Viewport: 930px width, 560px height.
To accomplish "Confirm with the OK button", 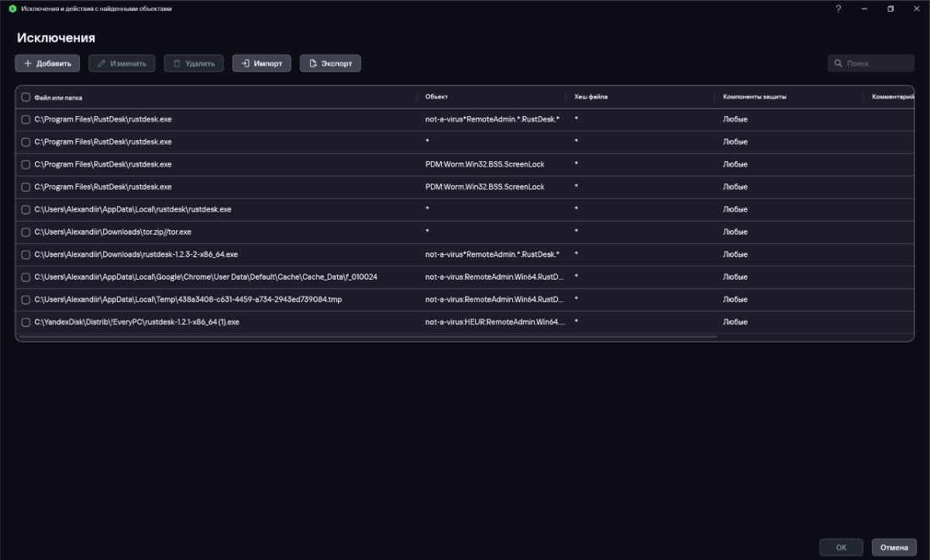I will coord(841,548).
